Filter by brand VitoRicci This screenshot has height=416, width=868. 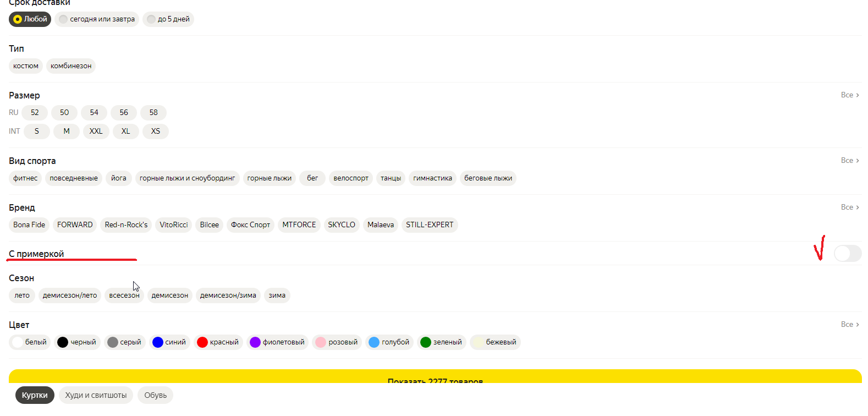coord(174,225)
